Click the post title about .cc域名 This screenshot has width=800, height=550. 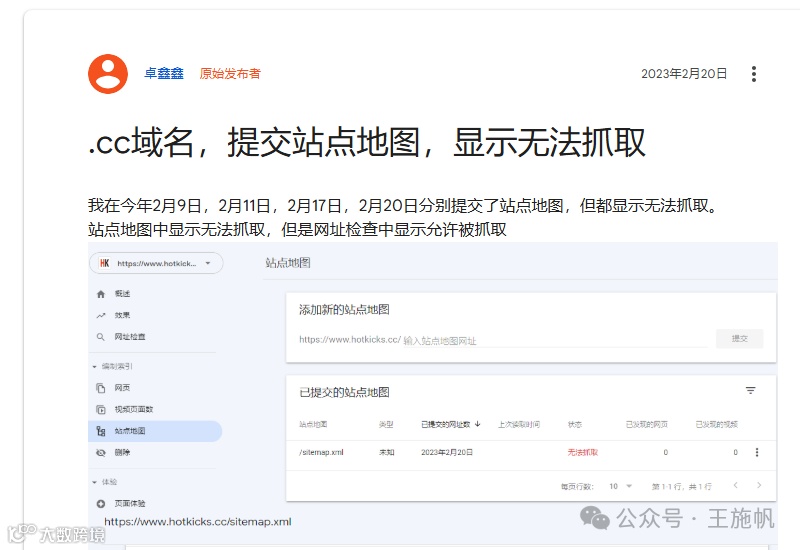click(367, 142)
